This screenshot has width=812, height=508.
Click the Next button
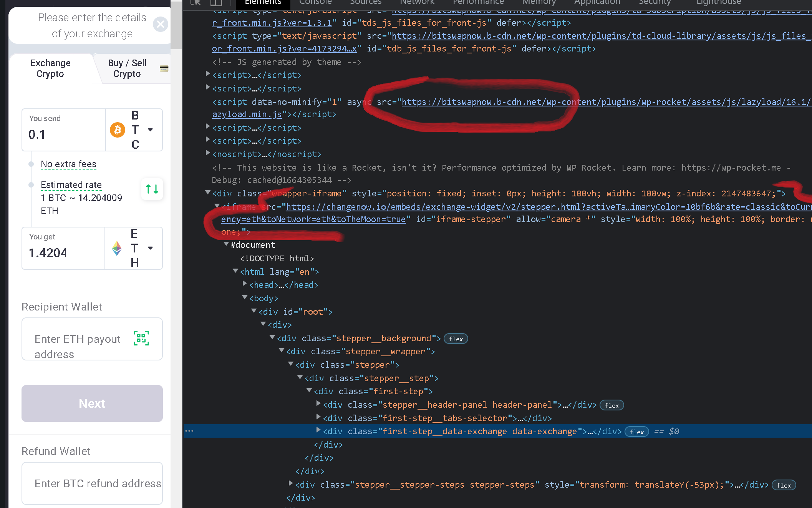(92, 403)
